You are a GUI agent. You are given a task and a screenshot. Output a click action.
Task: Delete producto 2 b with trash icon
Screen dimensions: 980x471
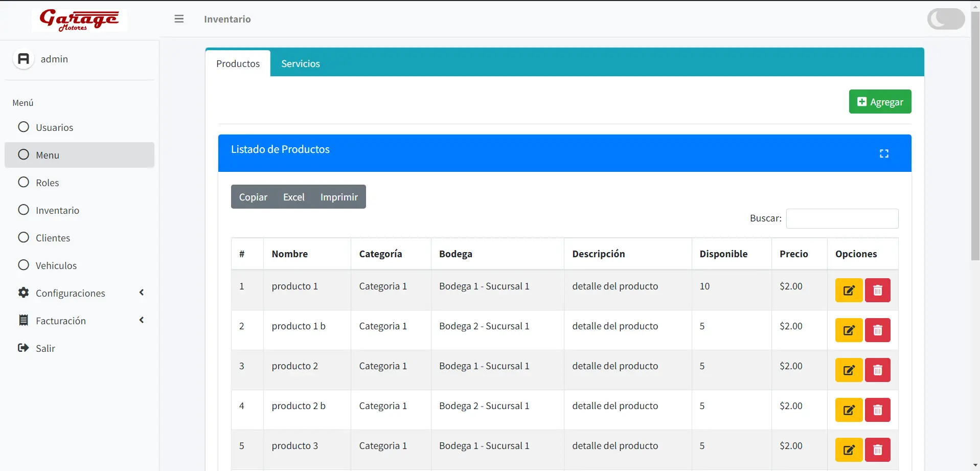click(x=877, y=410)
